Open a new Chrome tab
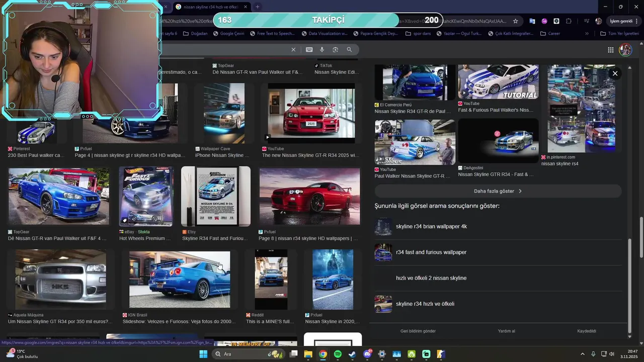The height and width of the screenshot is (362, 644). tap(257, 7)
